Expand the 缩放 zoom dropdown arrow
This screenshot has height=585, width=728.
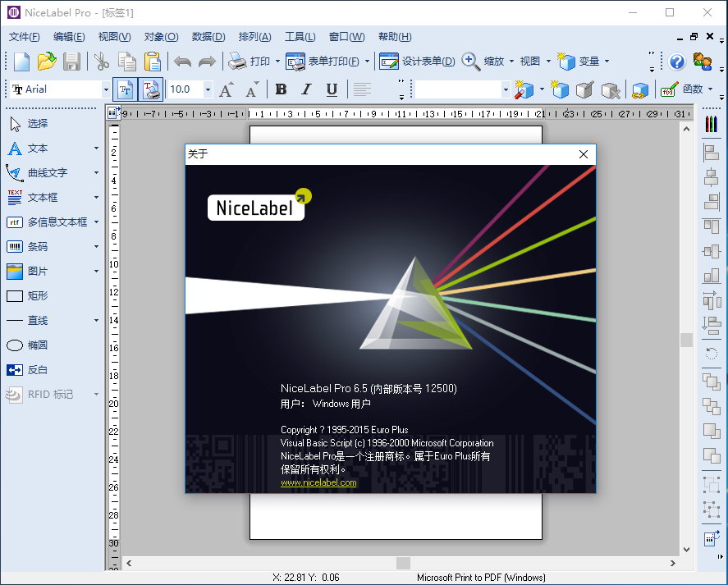[x=511, y=62]
